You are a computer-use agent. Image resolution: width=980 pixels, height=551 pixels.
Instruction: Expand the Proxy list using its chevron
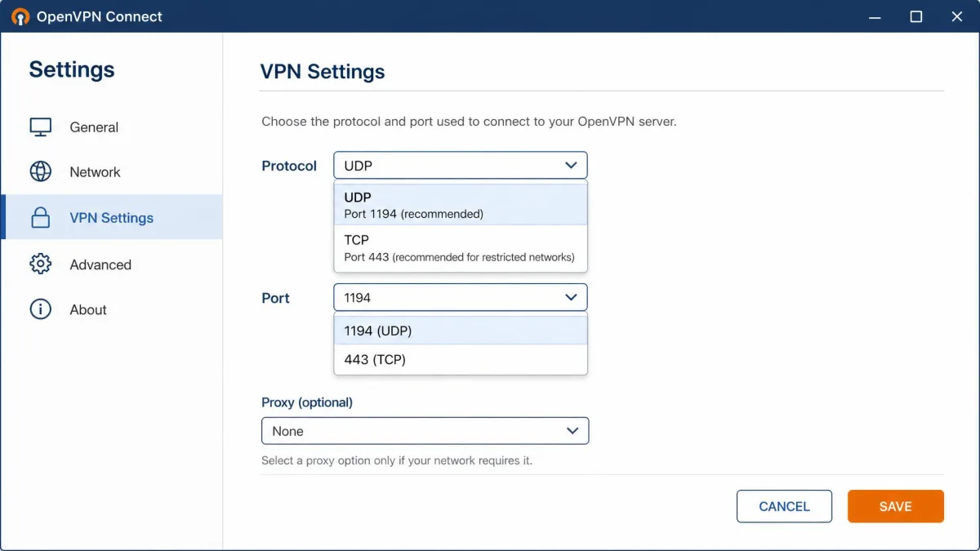click(572, 430)
